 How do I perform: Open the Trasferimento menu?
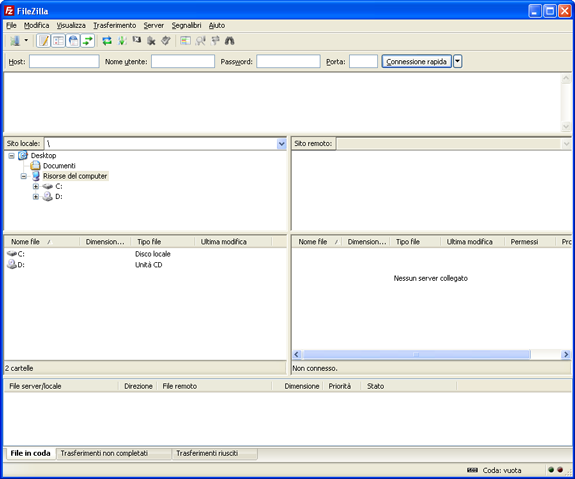click(114, 25)
